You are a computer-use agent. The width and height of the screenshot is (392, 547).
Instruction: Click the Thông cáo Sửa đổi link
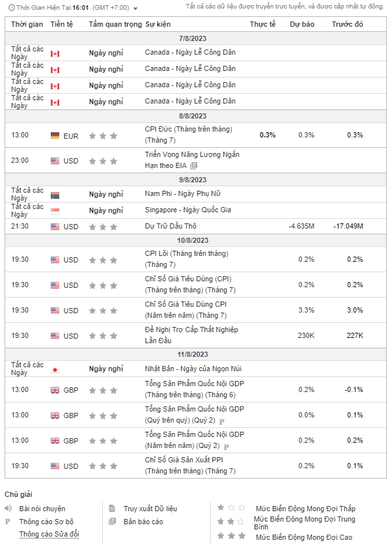click(49, 534)
